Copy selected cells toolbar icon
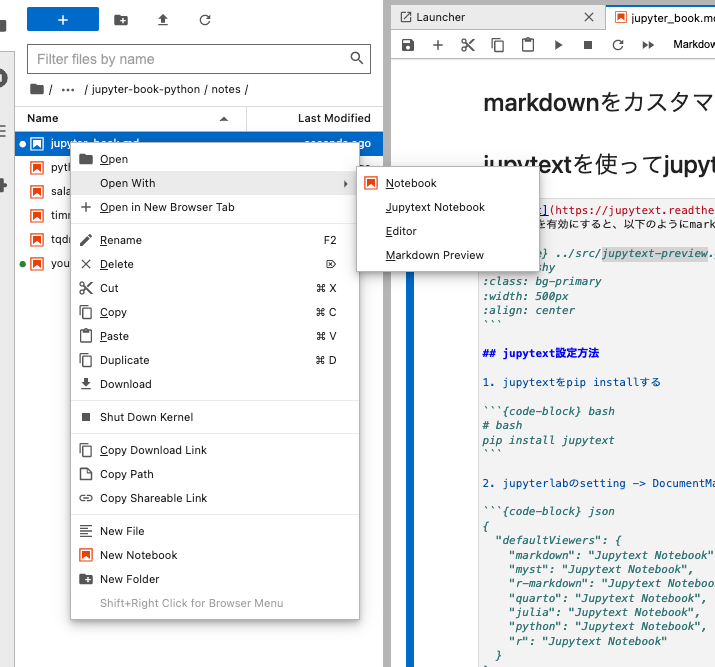 click(x=497, y=45)
